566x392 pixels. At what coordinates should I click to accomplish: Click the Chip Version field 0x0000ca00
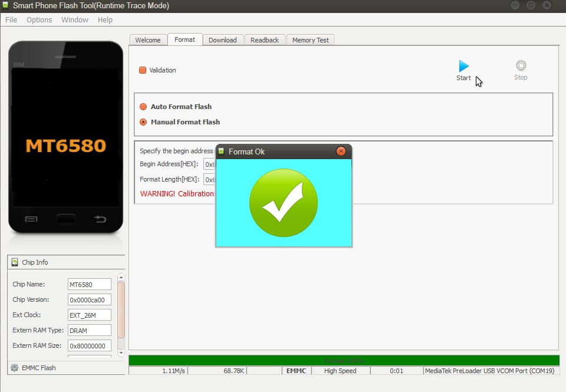pos(90,299)
